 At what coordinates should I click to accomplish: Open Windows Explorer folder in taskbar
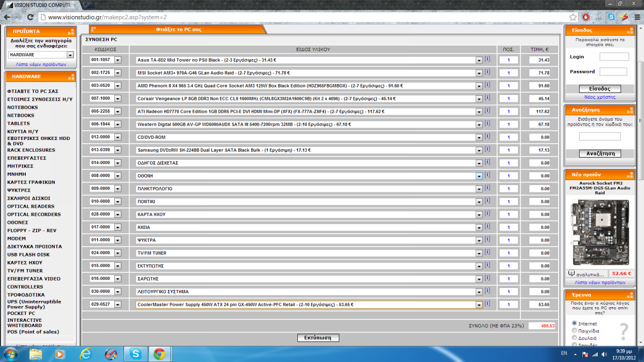pyautogui.click(x=36, y=353)
